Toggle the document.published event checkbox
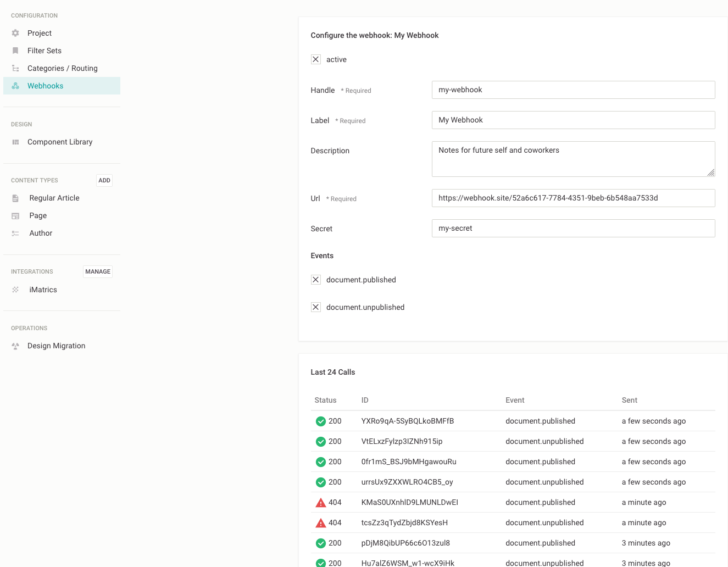 point(316,280)
